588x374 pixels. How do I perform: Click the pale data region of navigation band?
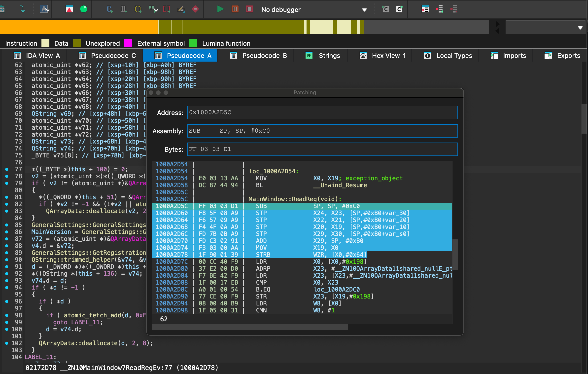[321, 27]
